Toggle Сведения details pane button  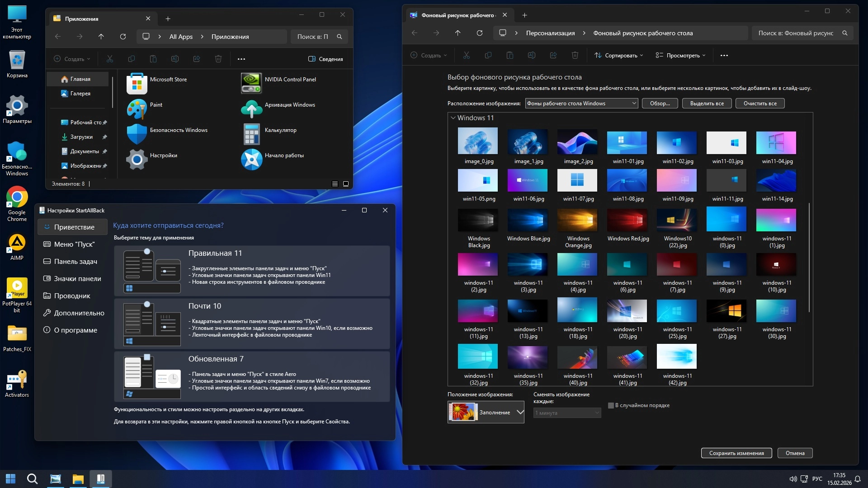tap(325, 59)
